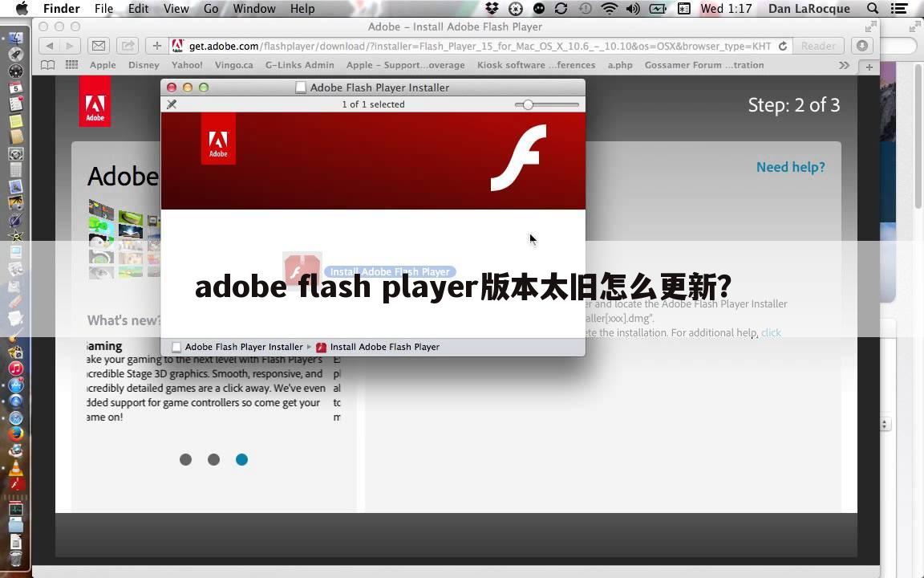
Task: Click the Reader button
Action: click(818, 46)
